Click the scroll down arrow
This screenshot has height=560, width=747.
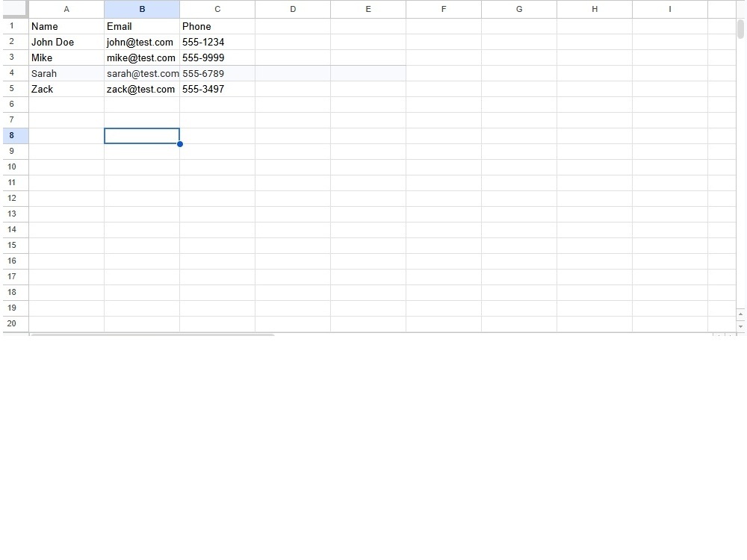point(740,327)
